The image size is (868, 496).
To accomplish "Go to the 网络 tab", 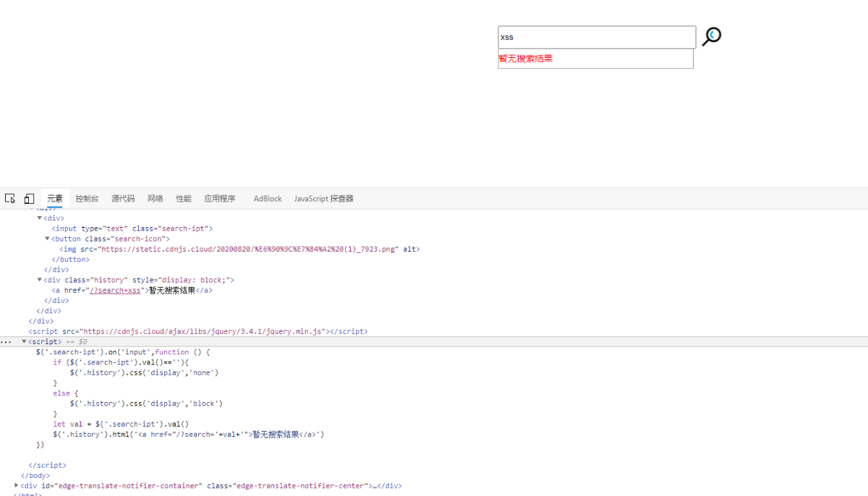I will [156, 199].
